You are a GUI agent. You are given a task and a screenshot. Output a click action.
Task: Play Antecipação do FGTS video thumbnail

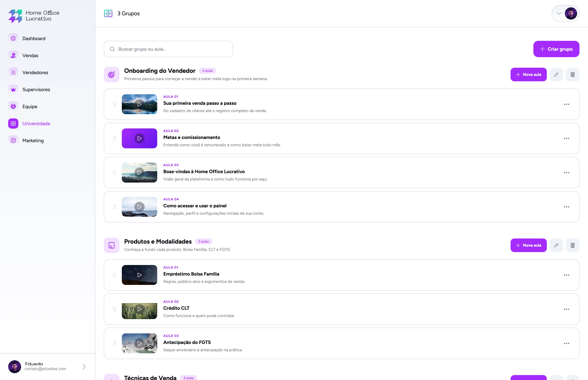[x=139, y=343]
